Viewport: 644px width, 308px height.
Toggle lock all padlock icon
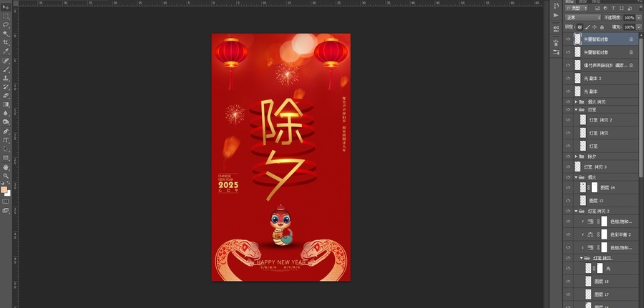tap(602, 27)
